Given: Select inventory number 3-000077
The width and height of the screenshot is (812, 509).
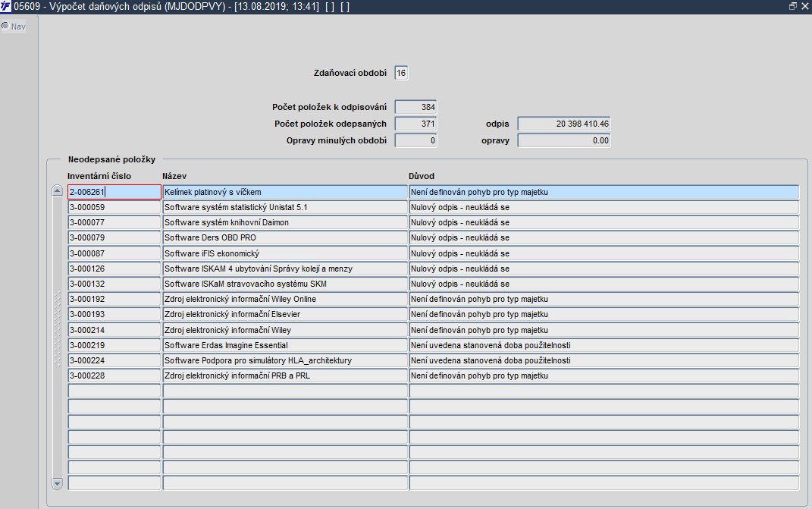Looking at the screenshot, I should [x=114, y=222].
